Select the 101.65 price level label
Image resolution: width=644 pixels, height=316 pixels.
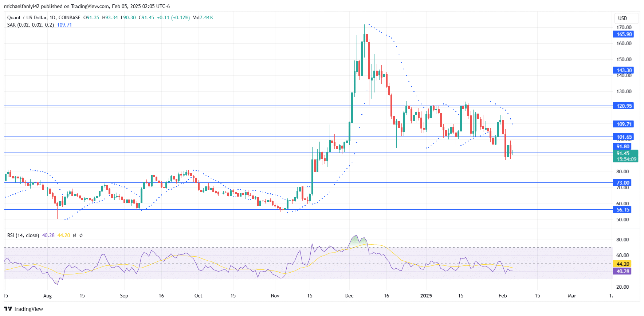pyautogui.click(x=624, y=137)
